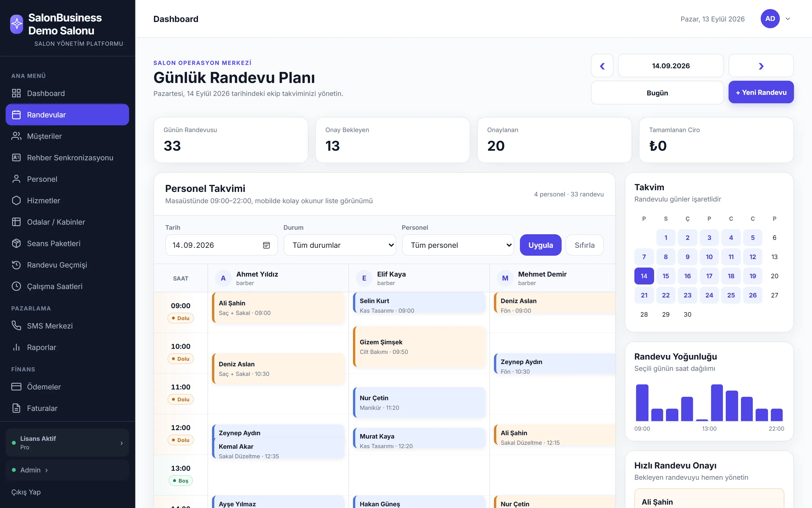The height and width of the screenshot is (508, 812).
Task: Go to previous day with left arrow
Action: (x=602, y=66)
